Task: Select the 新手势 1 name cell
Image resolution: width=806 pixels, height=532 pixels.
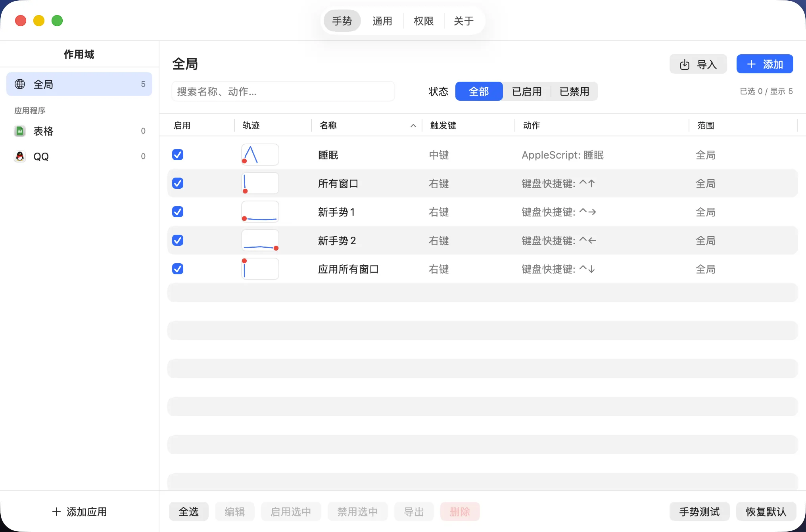Action: (336, 212)
